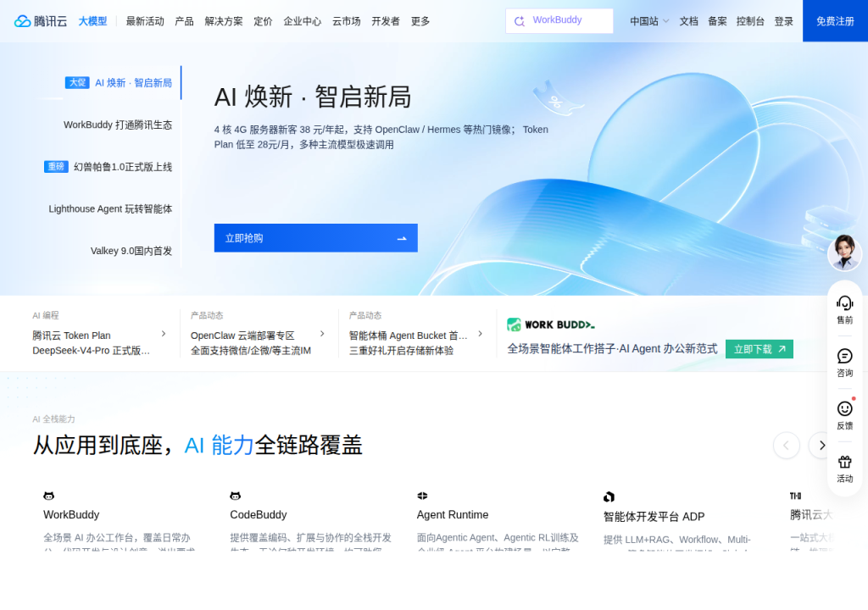Show next products with right carousel arrow
Viewport: 868px width, 610px height.
[821, 445]
